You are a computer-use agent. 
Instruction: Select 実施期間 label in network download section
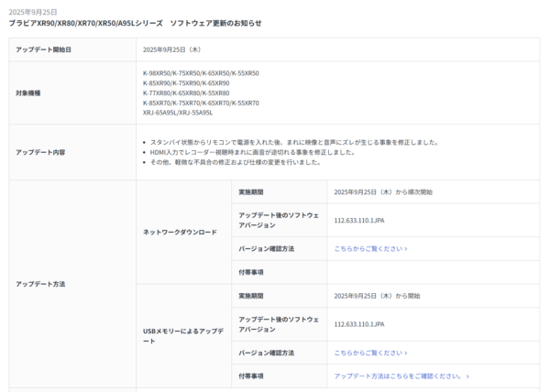point(251,192)
